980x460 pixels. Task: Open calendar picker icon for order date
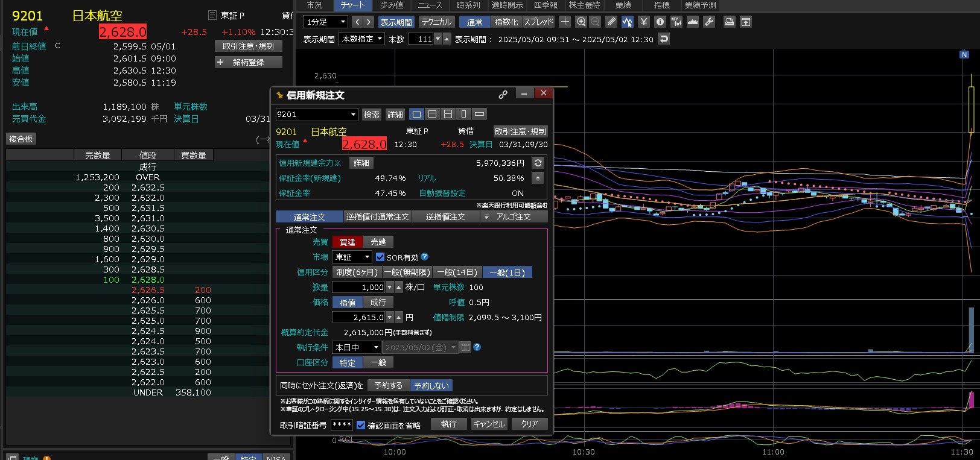(465, 347)
